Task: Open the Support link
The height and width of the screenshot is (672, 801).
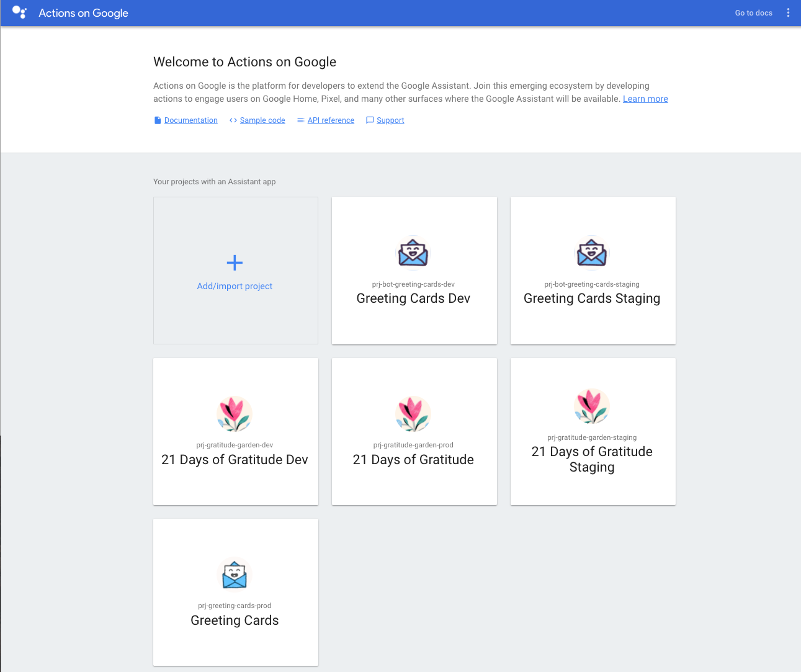Action: point(390,120)
